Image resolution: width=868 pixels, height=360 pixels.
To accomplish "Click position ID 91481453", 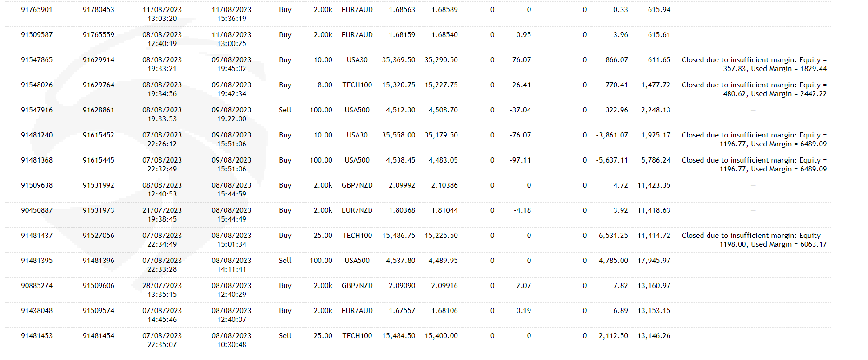I will pyautogui.click(x=37, y=336).
